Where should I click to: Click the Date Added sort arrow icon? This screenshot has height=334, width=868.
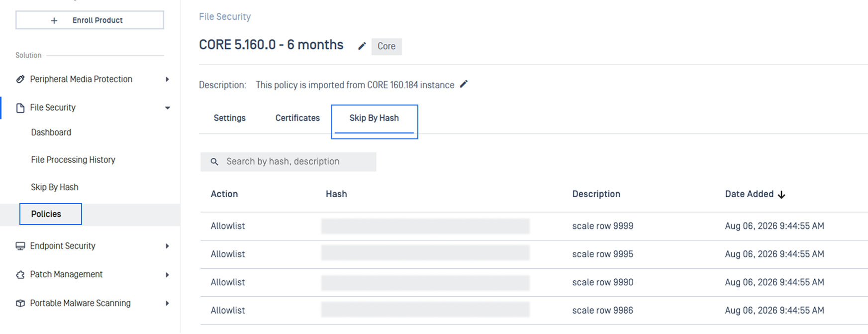coord(781,195)
